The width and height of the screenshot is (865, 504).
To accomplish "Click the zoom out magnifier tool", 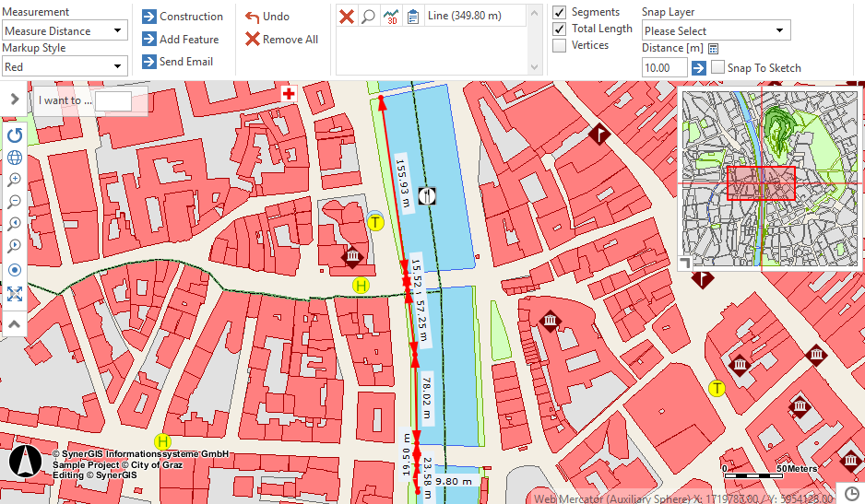I will pos(15,202).
